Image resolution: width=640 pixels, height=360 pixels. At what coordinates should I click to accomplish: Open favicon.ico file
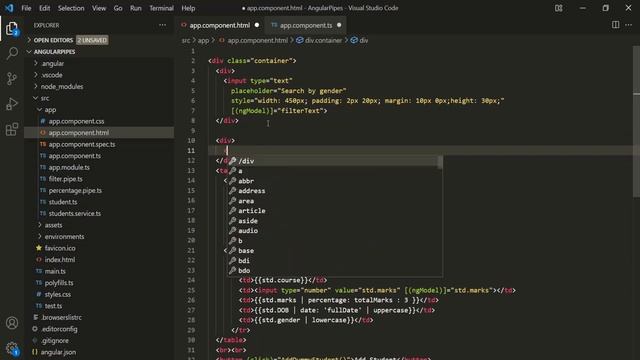pos(60,248)
